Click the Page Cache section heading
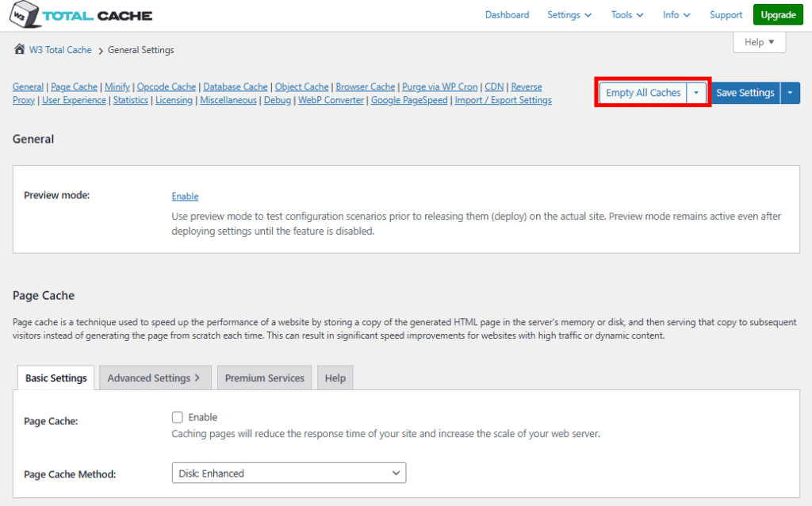812x506 pixels. tap(44, 295)
